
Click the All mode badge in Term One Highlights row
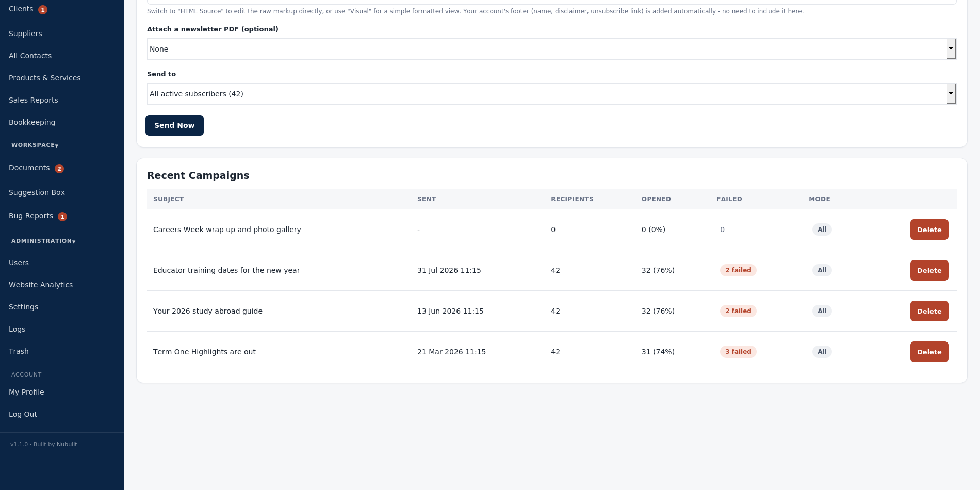click(822, 352)
